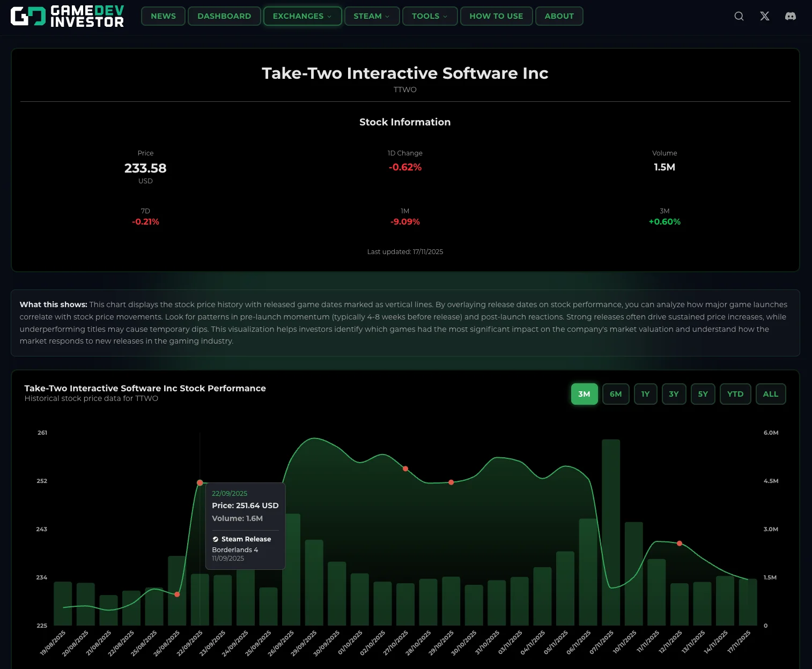Show ALL historical price data
The height and width of the screenshot is (669, 812).
coord(770,394)
